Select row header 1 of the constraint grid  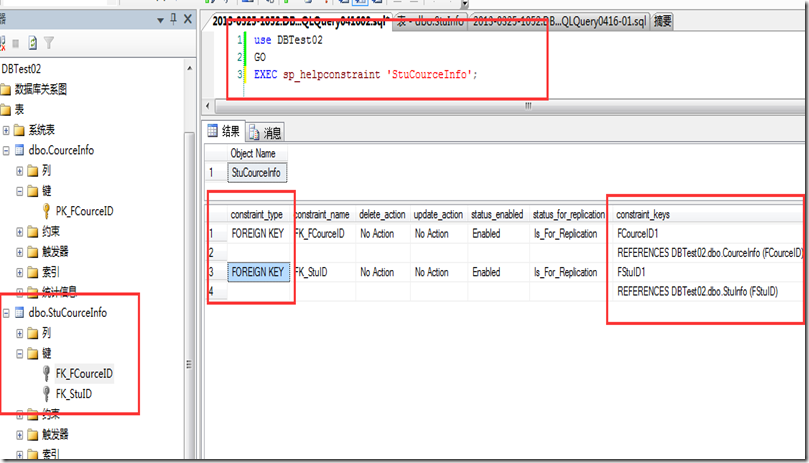[217, 233]
